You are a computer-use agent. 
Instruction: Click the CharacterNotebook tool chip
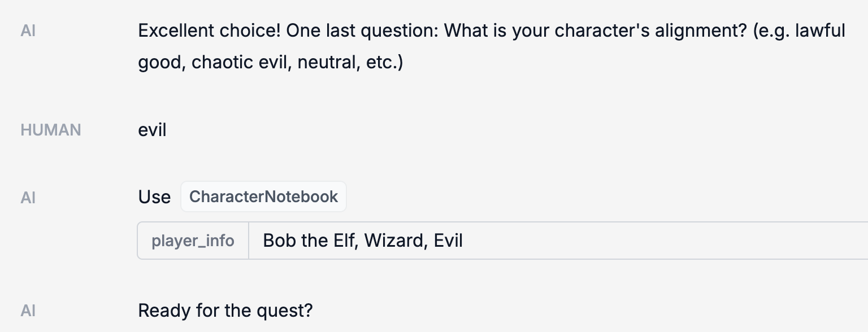point(263,196)
